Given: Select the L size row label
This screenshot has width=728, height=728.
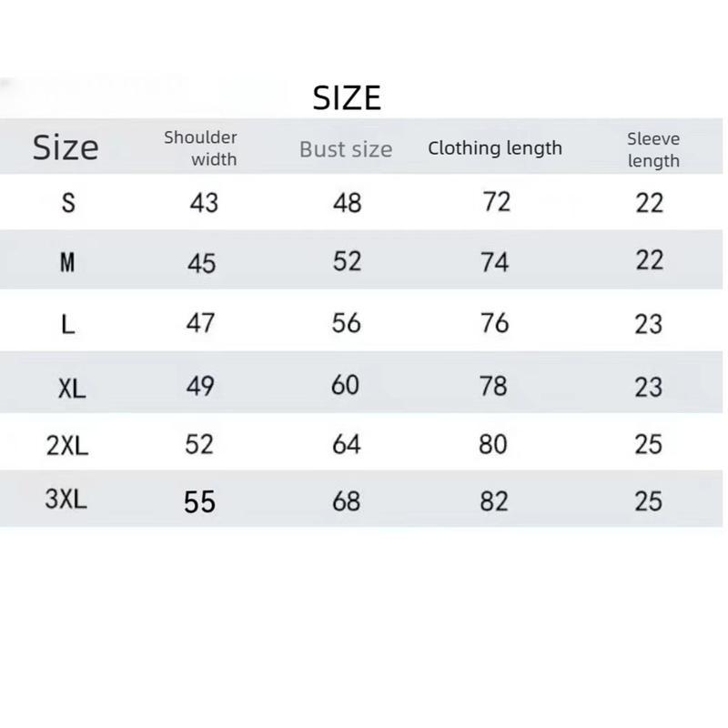Looking at the screenshot, I should tap(67, 325).
